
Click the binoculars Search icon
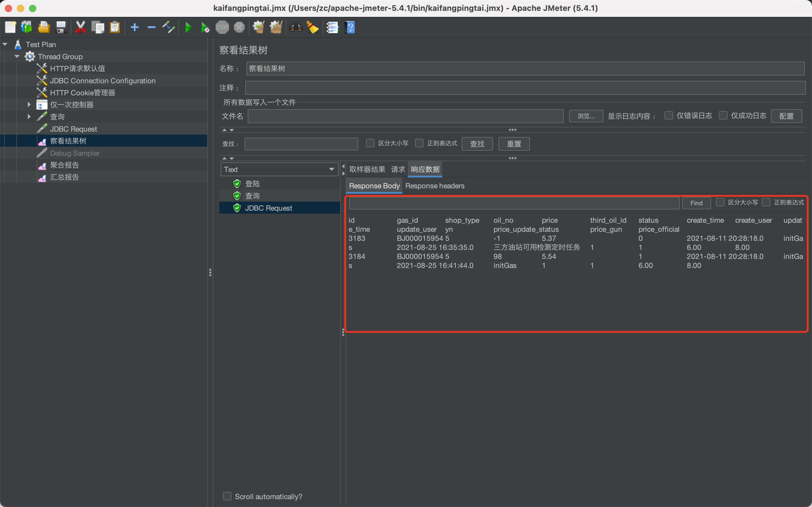click(296, 27)
